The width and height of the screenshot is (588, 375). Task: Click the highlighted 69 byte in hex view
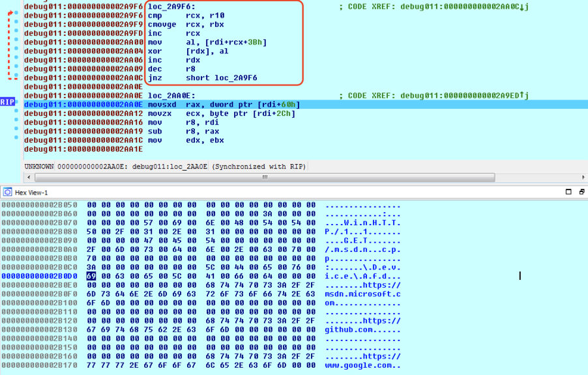[91, 276]
